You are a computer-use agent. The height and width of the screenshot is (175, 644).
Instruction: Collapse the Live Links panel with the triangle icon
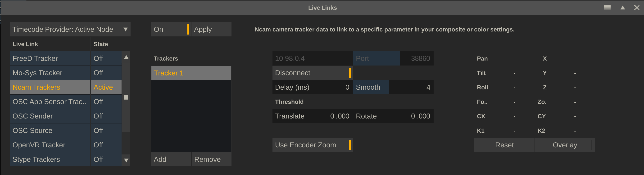(x=622, y=8)
